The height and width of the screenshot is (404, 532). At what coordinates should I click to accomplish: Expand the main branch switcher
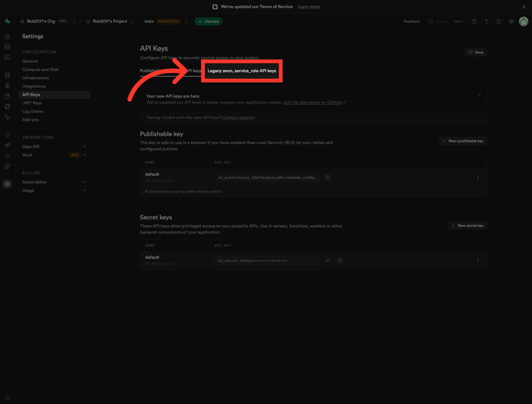pos(186,21)
